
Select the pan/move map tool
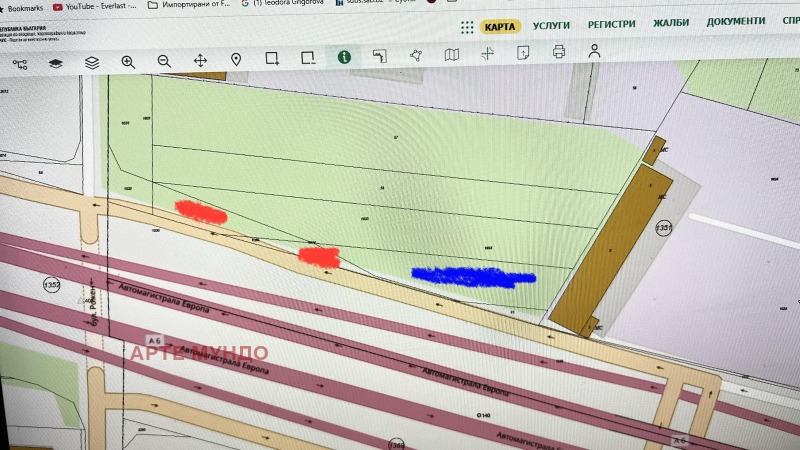click(200, 61)
